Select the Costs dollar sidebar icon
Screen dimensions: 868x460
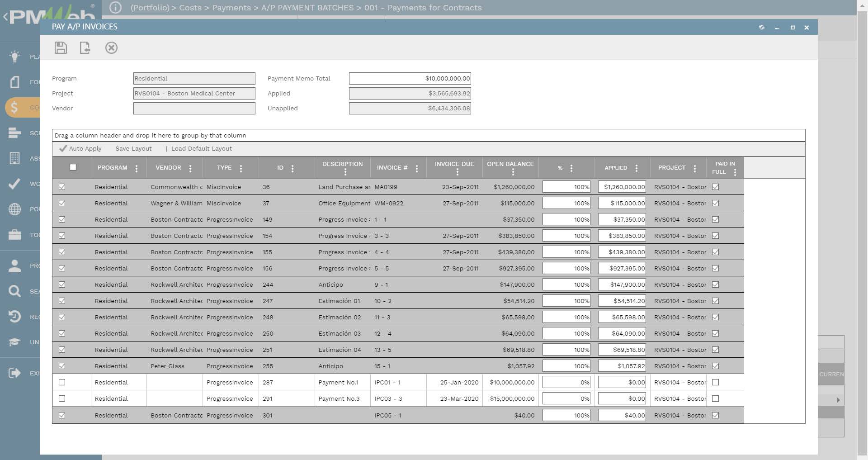click(14, 107)
